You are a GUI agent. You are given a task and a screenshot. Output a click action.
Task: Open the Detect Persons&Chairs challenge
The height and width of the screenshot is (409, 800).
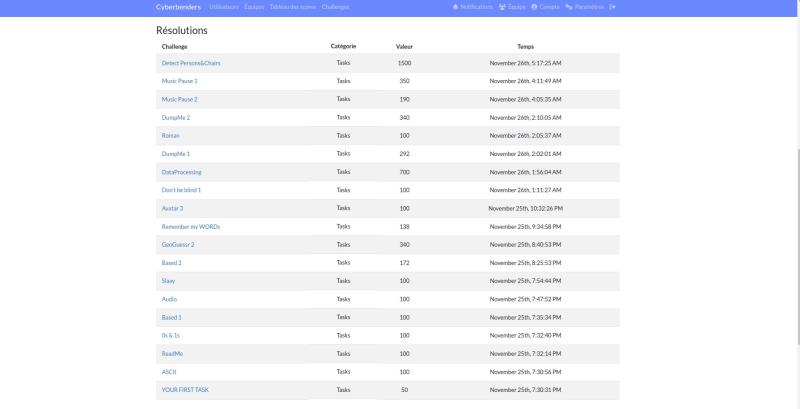point(191,63)
